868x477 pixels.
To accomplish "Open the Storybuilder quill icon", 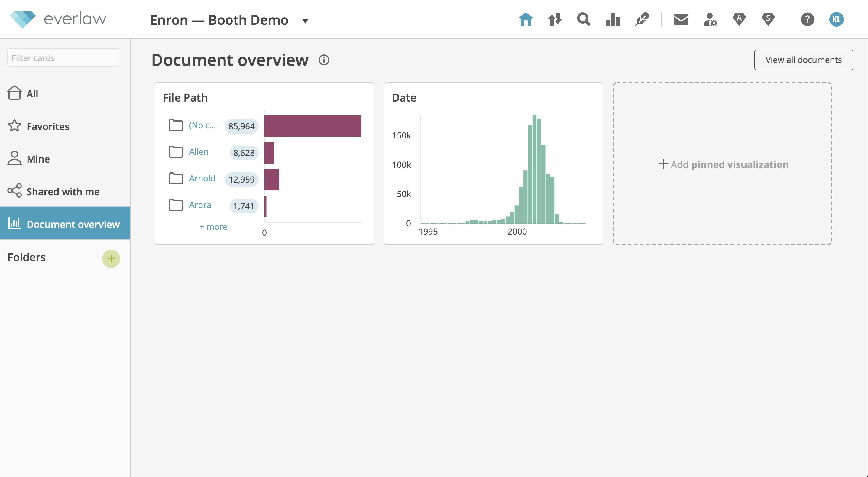I will click(x=642, y=20).
